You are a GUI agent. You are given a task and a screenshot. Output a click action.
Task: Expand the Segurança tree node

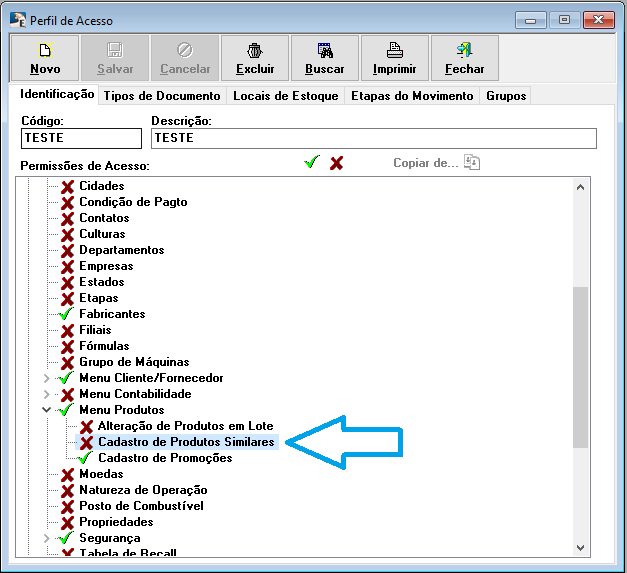click(46, 538)
